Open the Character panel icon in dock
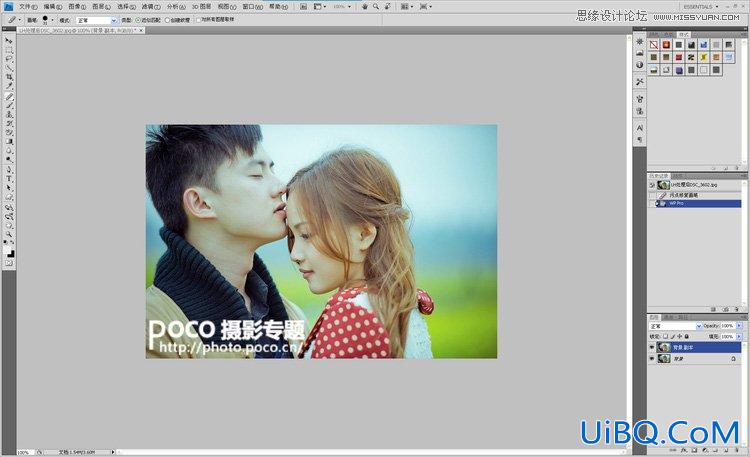The image size is (750, 457). point(640,128)
